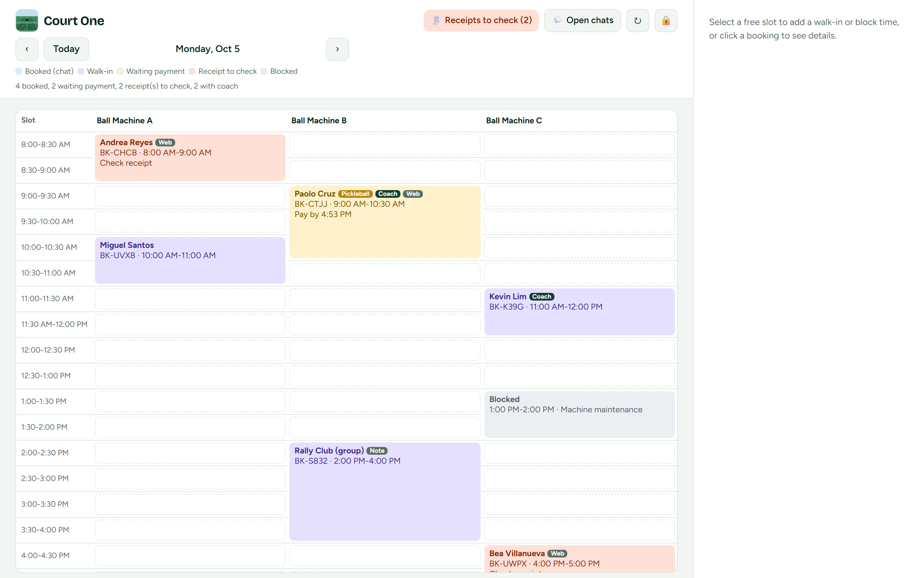Open Andrea Reyes booking BK-CHCB
924x578 pixels.
(x=190, y=157)
